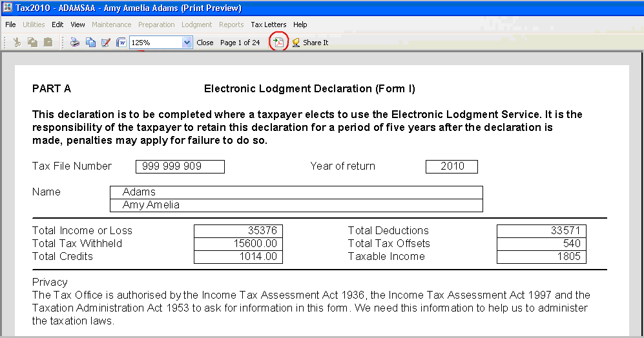Open the 125% zoom dropdown arrow
Screen dimensions: 644x338
click(x=187, y=43)
